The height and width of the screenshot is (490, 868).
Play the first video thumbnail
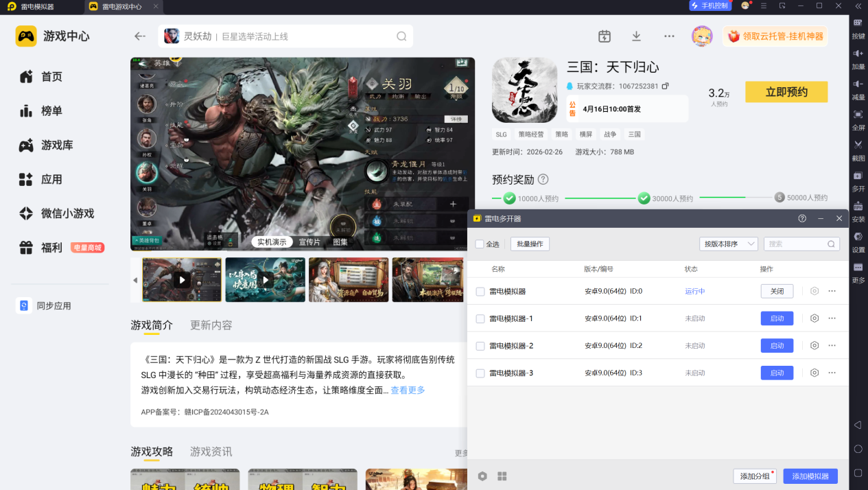182,280
